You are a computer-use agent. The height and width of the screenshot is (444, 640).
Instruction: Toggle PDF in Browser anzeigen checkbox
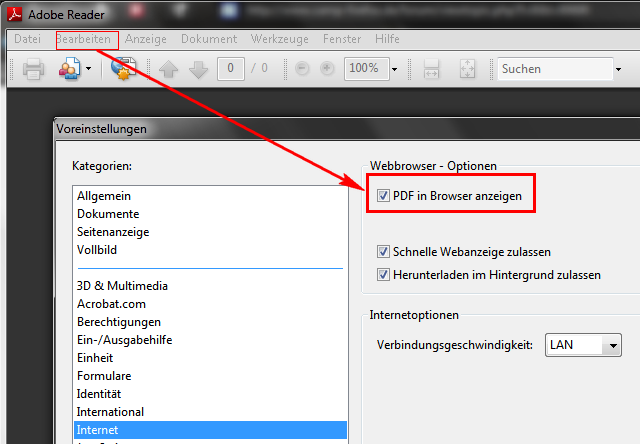[x=383, y=195]
